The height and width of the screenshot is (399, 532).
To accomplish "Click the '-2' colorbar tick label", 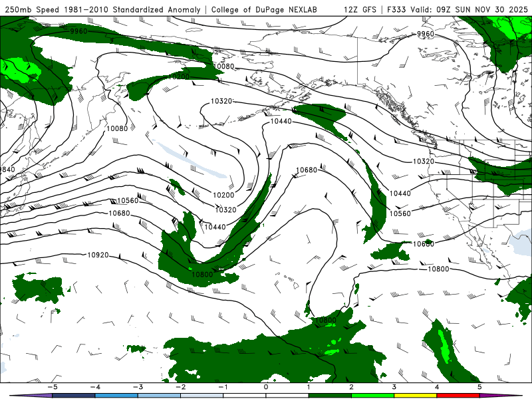I will tap(180, 387).
